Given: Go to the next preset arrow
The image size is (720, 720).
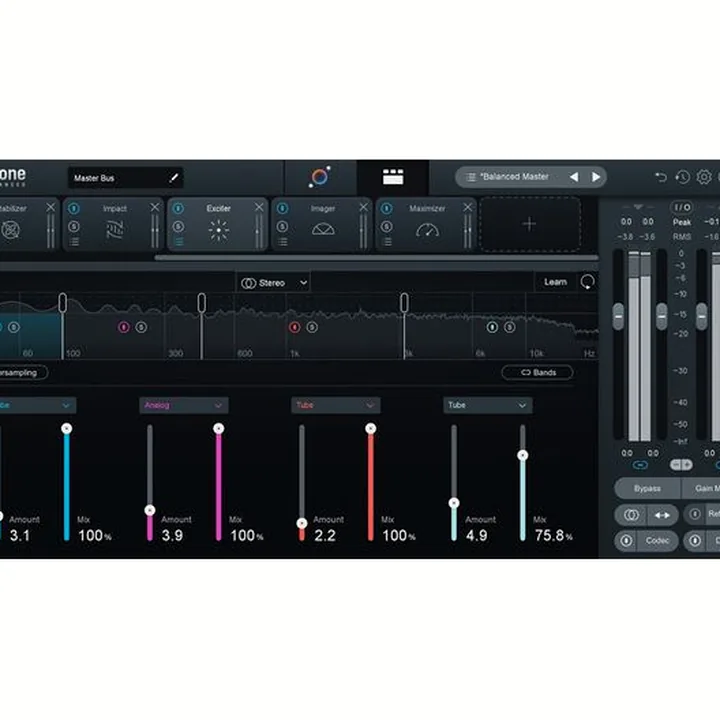Looking at the screenshot, I should 596,177.
